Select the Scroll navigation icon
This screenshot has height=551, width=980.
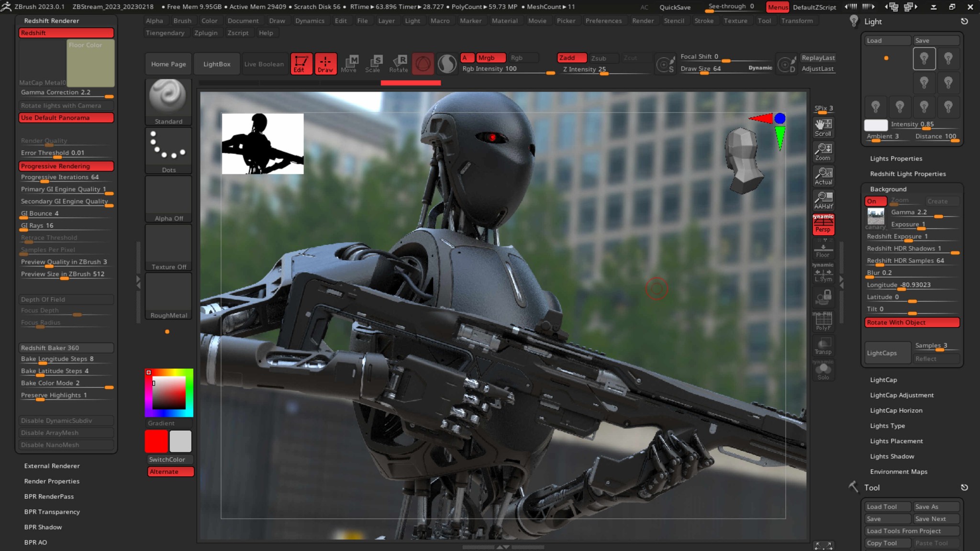[x=824, y=127]
